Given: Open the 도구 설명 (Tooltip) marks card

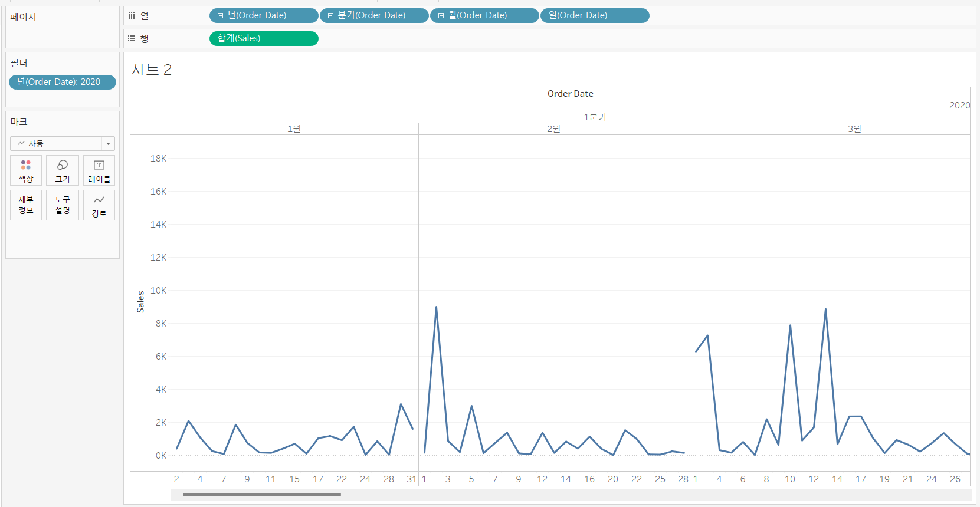Looking at the screenshot, I should (63, 205).
